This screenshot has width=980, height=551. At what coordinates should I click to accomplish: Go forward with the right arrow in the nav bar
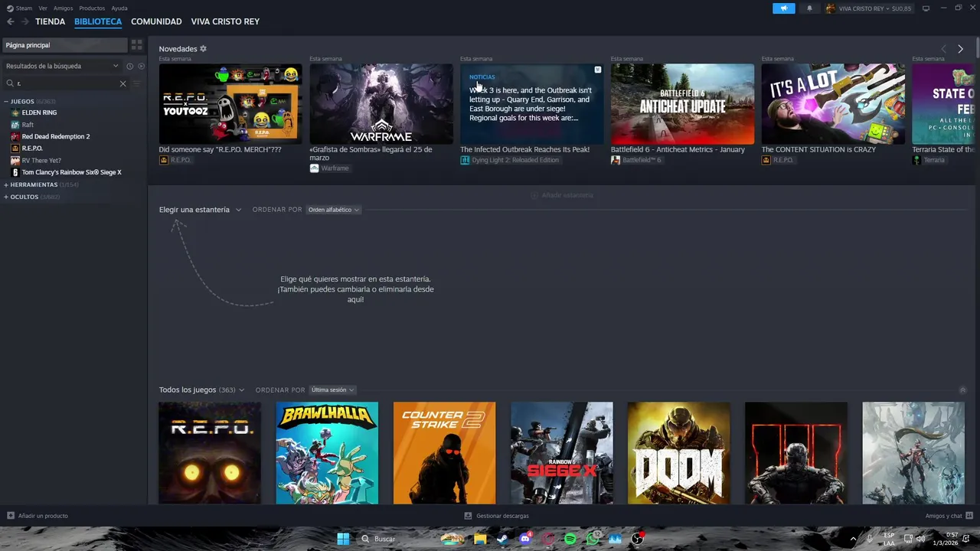25,21
